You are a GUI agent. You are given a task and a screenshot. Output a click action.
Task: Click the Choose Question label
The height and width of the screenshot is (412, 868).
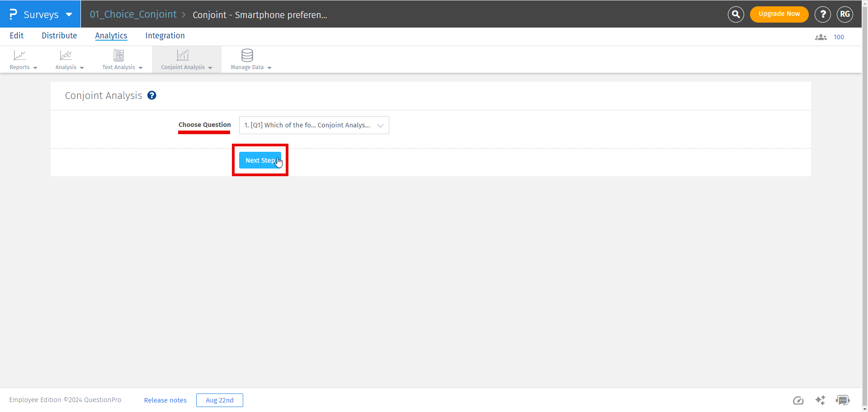[x=205, y=125]
